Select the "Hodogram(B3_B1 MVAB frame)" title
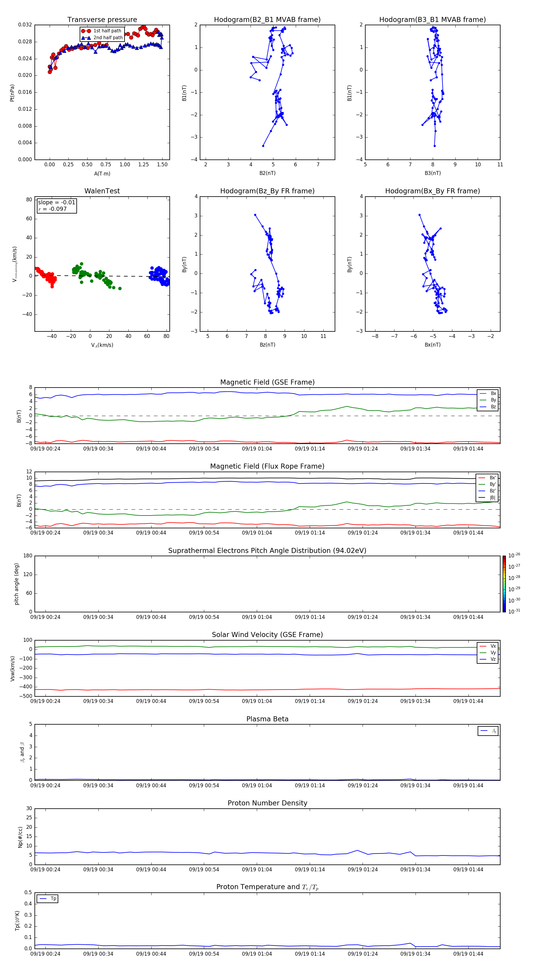Image resolution: width=535 pixels, height=980 pixels. click(432, 20)
